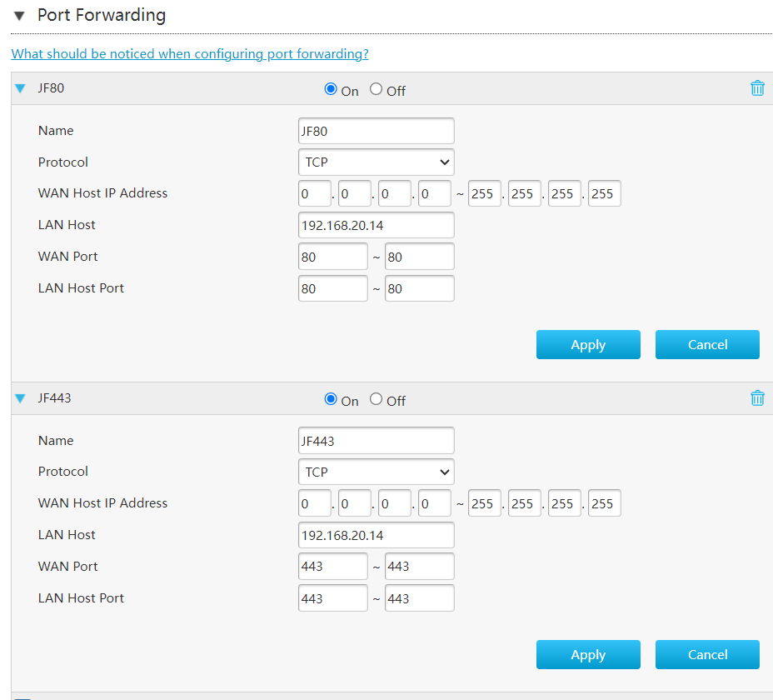Turn off the JF80 rule
Screen dimensions: 773x700
pos(377,89)
